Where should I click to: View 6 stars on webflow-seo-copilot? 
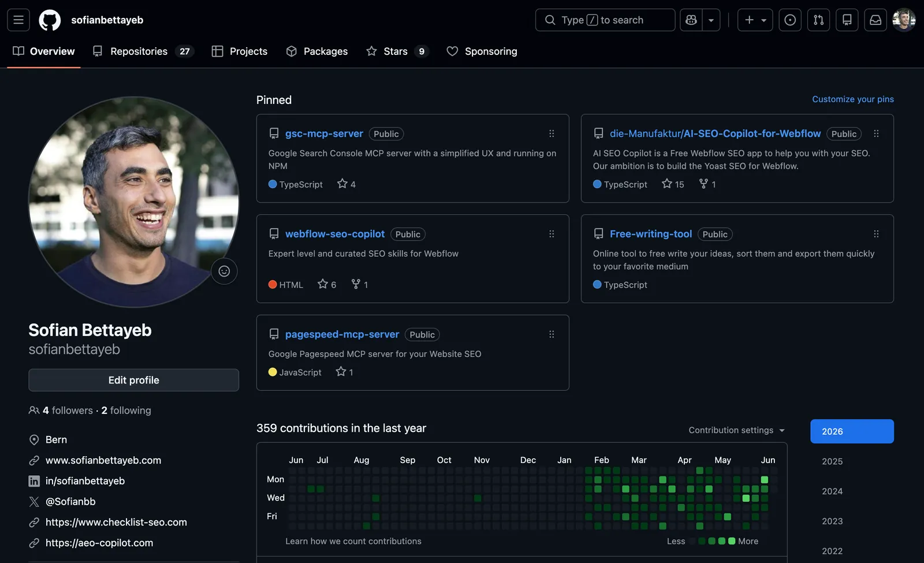click(327, 285)
